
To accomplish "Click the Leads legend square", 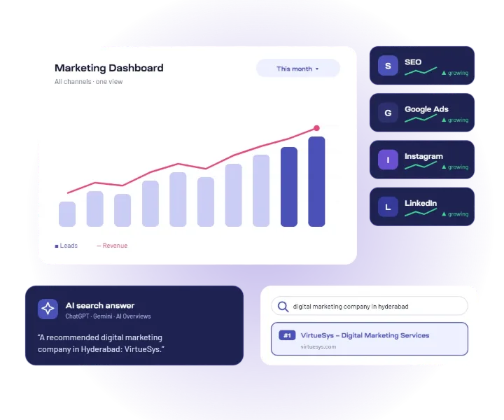I will tap(57, 246).
